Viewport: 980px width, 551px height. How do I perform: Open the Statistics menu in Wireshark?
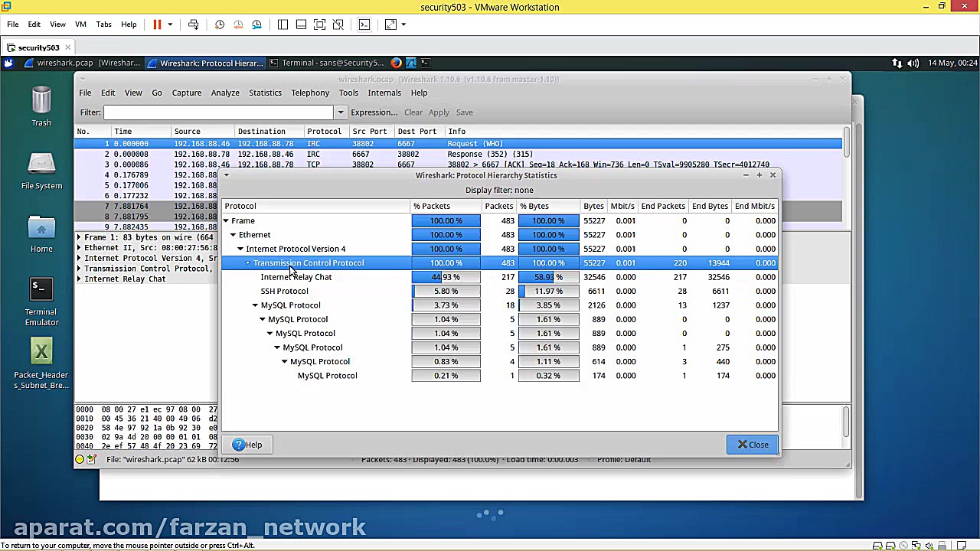click(265, 93)
